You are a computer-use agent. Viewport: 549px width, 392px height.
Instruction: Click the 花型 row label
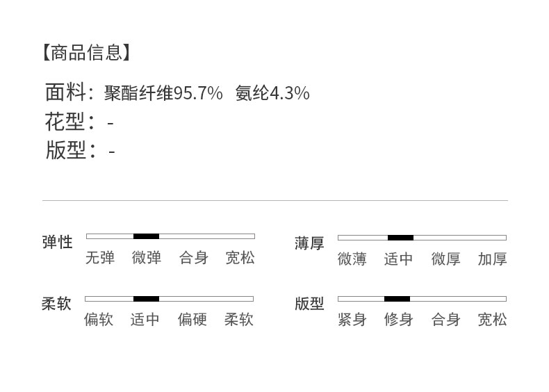(x=65, y=122)
